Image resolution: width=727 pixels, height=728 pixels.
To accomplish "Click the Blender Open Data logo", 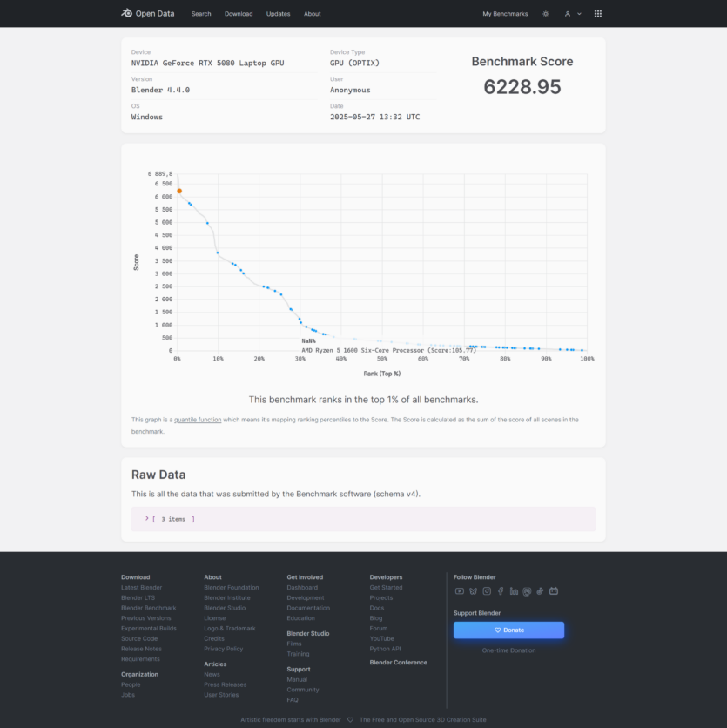I will (148, 13).
